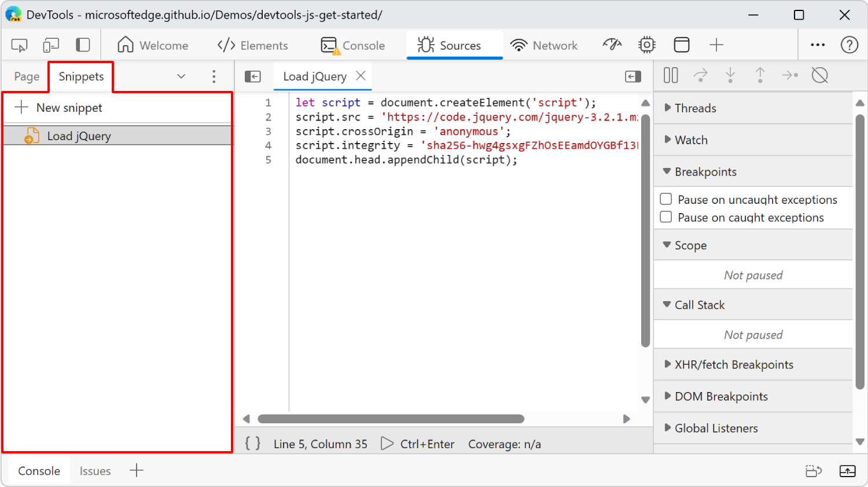
Task: Switch to the Network tab
Action: pos(545,45)
